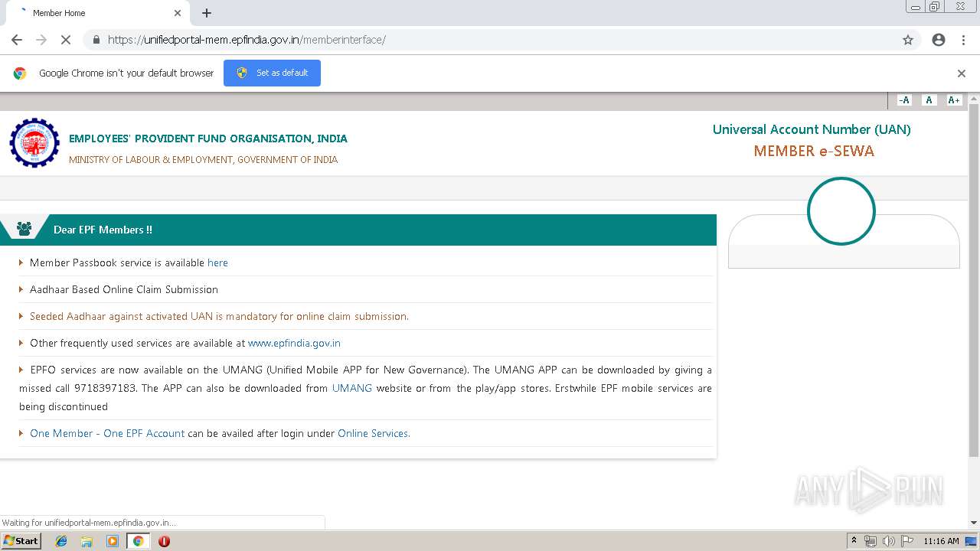Click the members group icon in banner
The width and height of the screenshot is (980, 551).
[24, 229]
